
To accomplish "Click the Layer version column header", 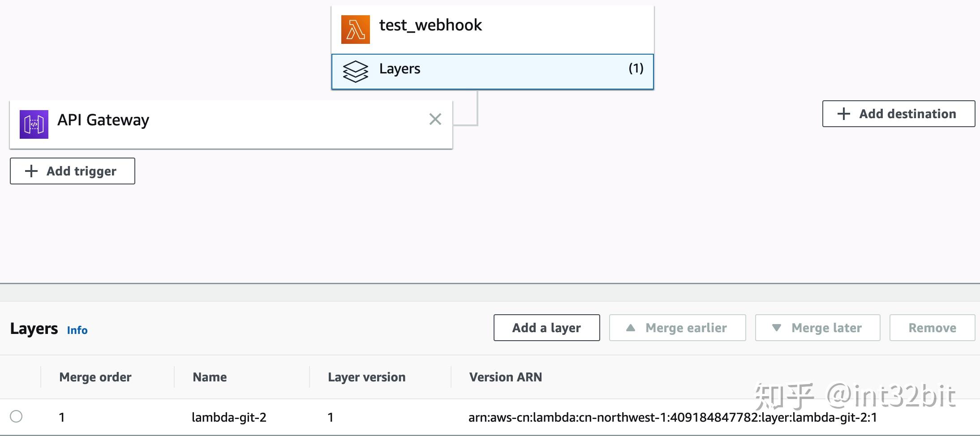I will [x=367, y=377].
